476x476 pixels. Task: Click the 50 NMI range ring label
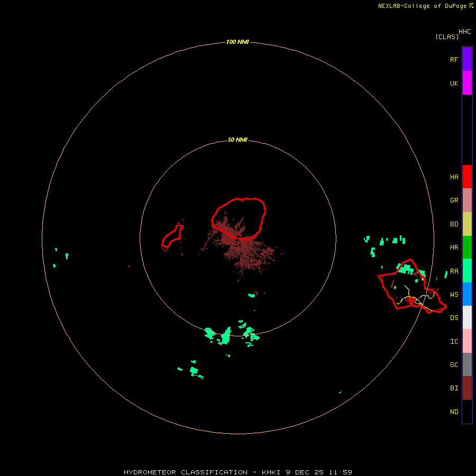tap(237, 140)
